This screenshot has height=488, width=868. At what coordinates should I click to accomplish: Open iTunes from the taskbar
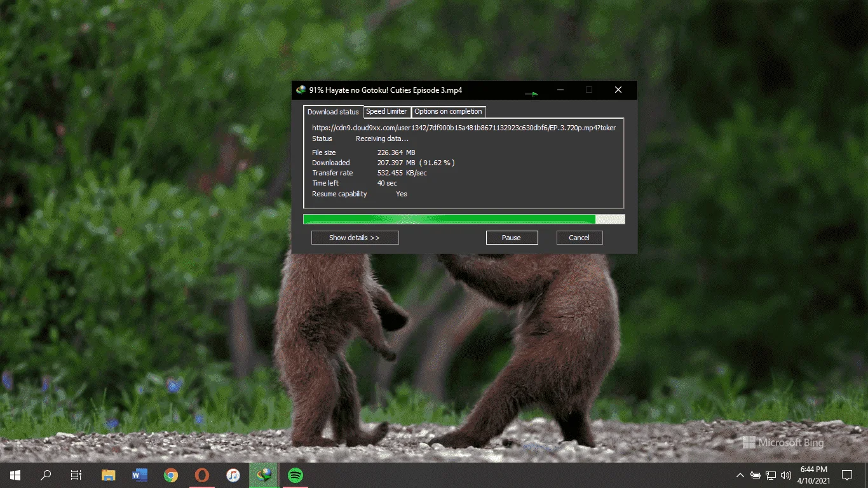coord(233,475)
